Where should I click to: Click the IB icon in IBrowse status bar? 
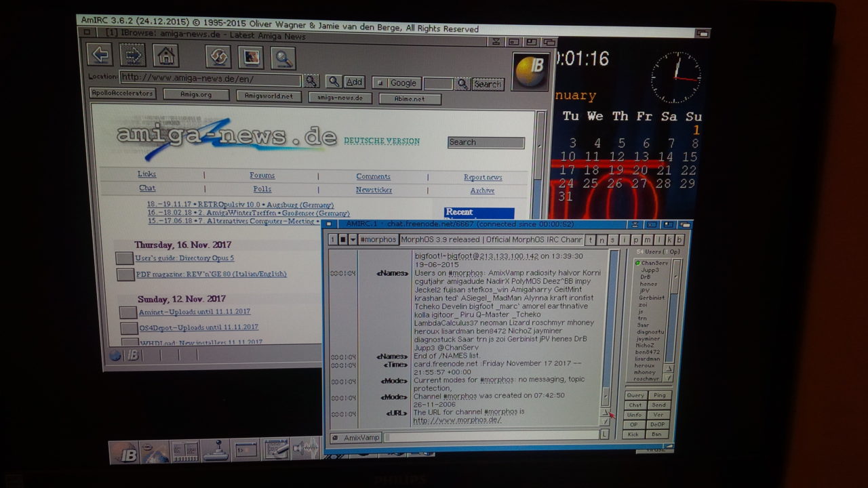(133, 355)
